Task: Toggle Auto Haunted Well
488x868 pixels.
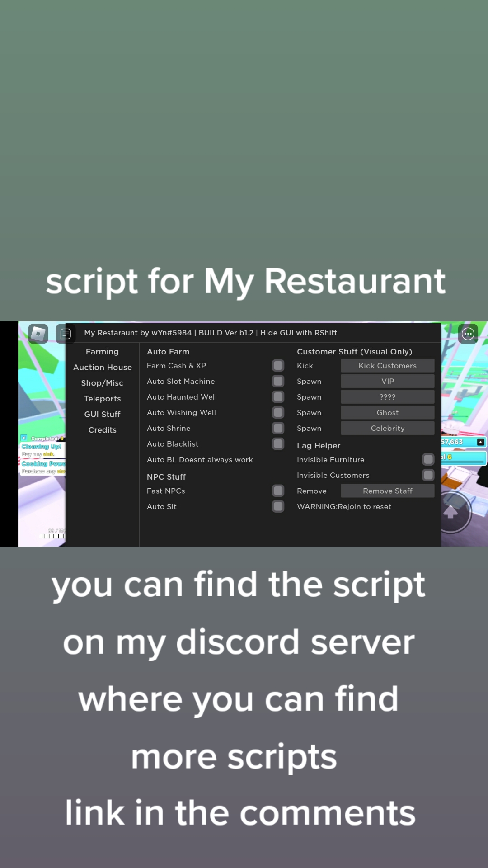Action: pyautogui.click(x=278, y=397)
